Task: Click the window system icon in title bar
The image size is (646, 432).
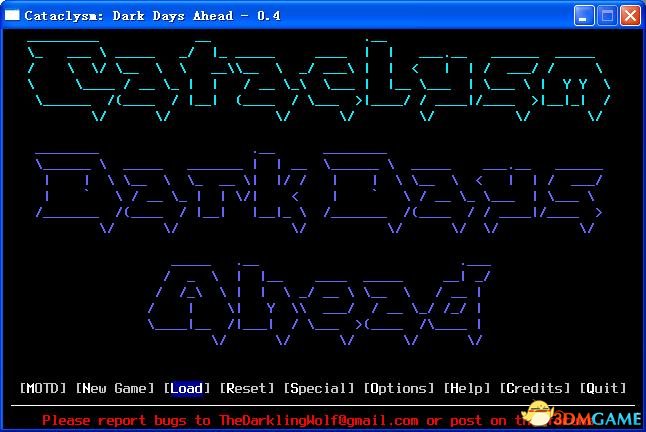Action: [12, 15]
